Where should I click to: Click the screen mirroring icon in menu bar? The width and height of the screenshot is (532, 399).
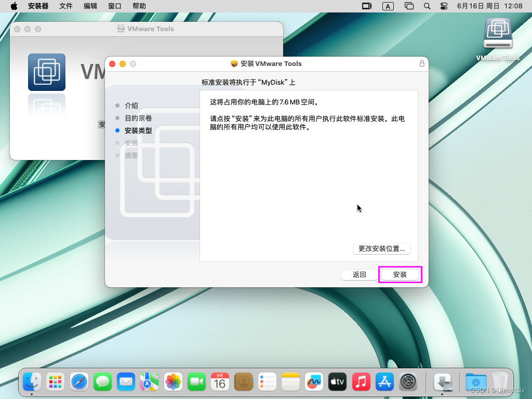point(367,6)
